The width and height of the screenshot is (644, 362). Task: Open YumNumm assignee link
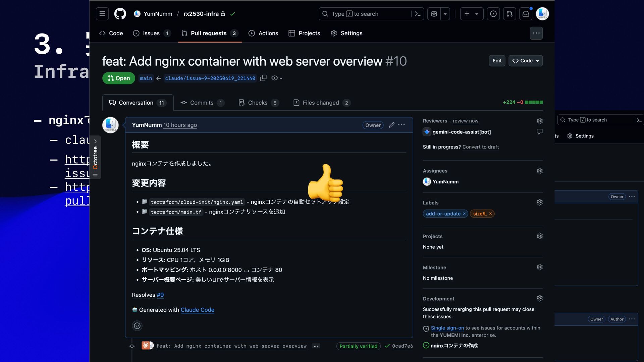point(445,182)
